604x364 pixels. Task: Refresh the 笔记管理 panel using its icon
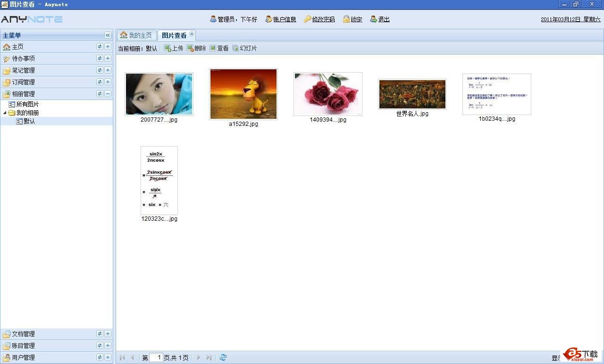[x=100, y=70]
